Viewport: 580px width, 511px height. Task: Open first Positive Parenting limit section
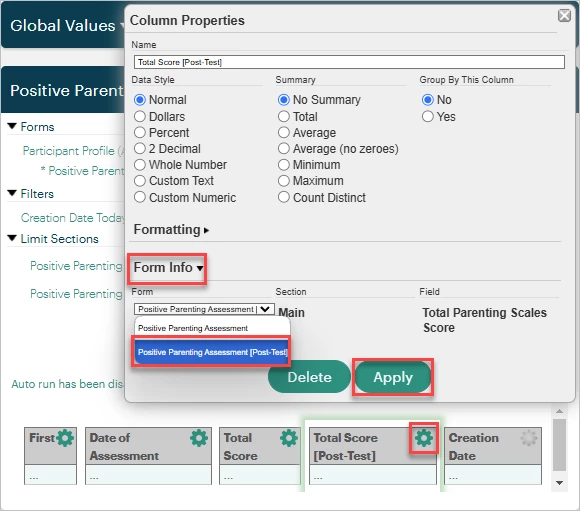tap(76, 266)
